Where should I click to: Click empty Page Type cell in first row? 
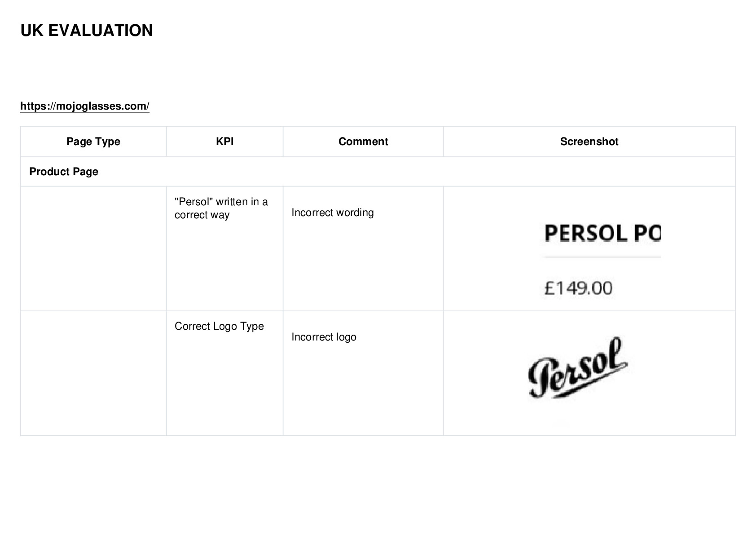93,248
